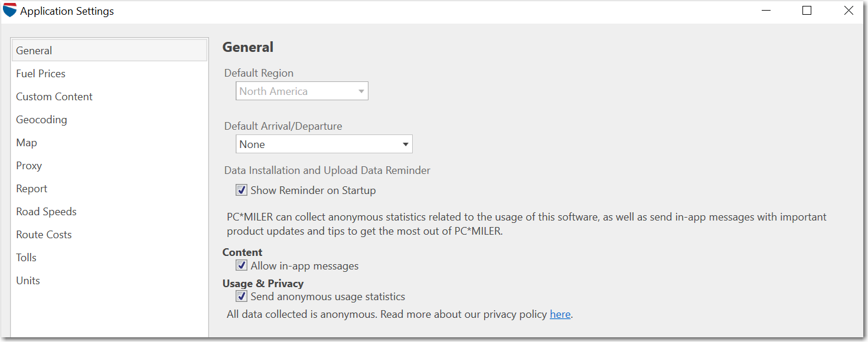Uncheck Send anonymous usage statistics

pyautogui.click(x=242, y=297)
